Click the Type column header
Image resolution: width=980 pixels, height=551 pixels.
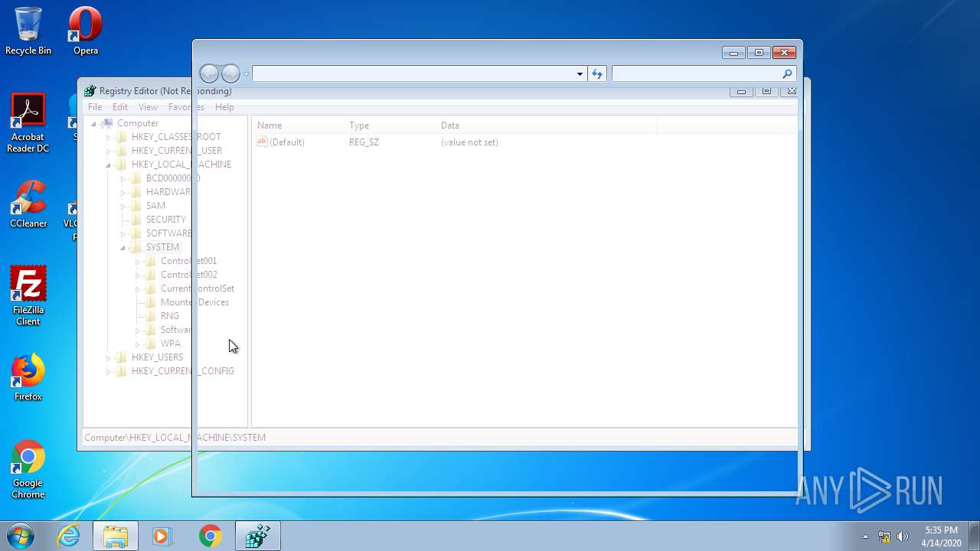tap(390, 125)
